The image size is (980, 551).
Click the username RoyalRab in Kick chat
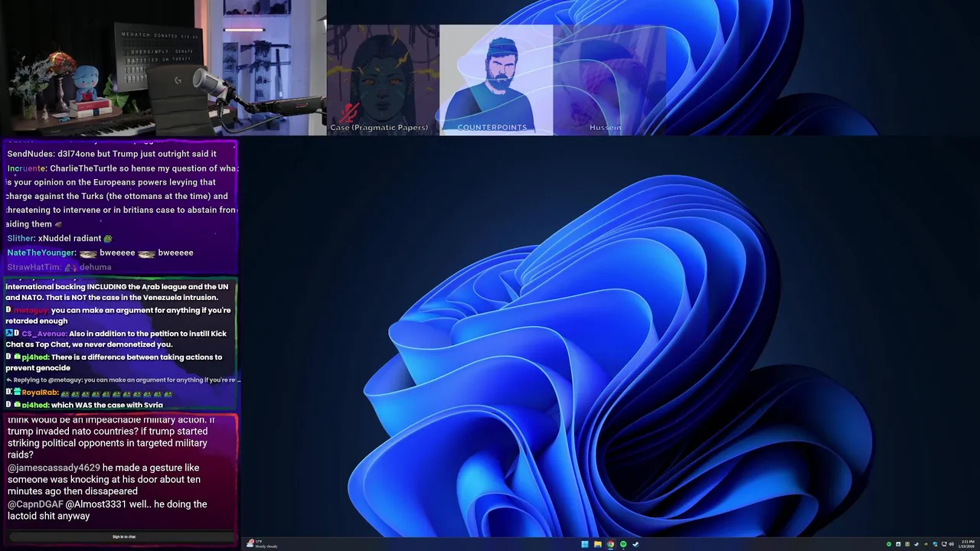pyautogui.click(x=40, y=393)
